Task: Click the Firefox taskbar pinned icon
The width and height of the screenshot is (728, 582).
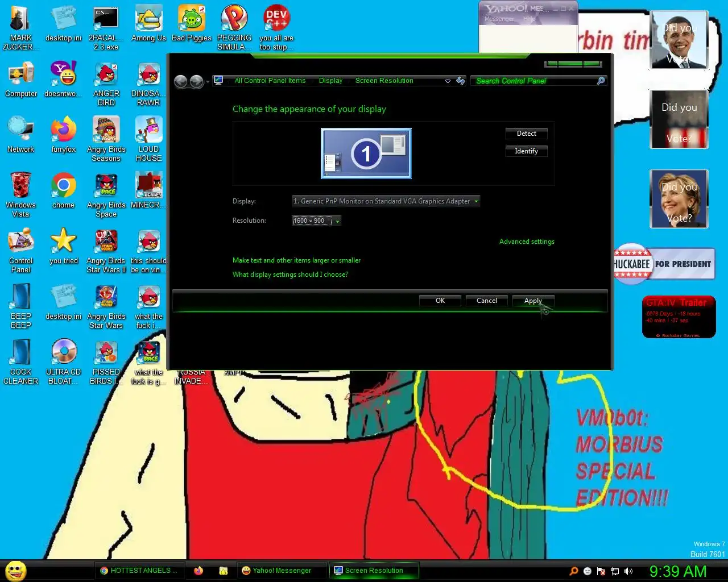Action: 198,571
